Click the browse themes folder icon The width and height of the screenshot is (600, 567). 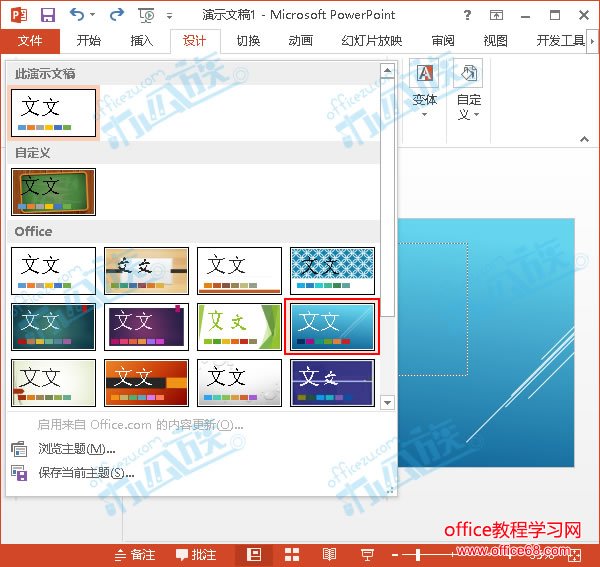(19, 449)
